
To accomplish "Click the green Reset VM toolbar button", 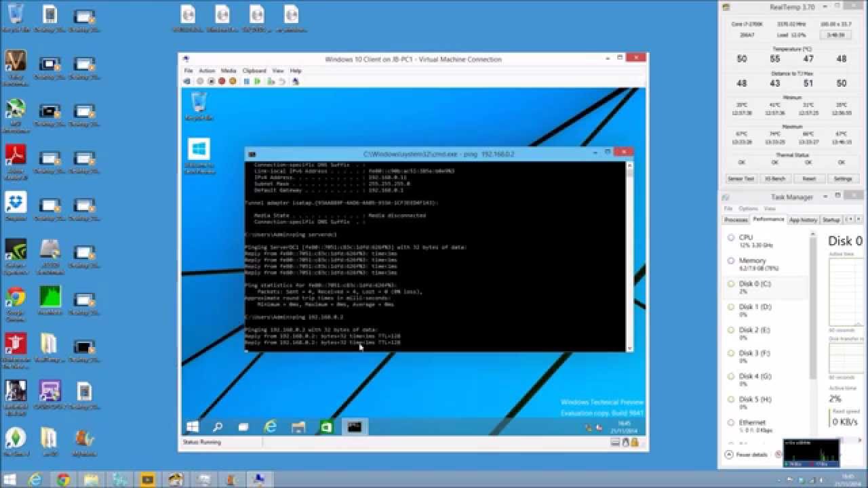I will (x=258, y=81).
